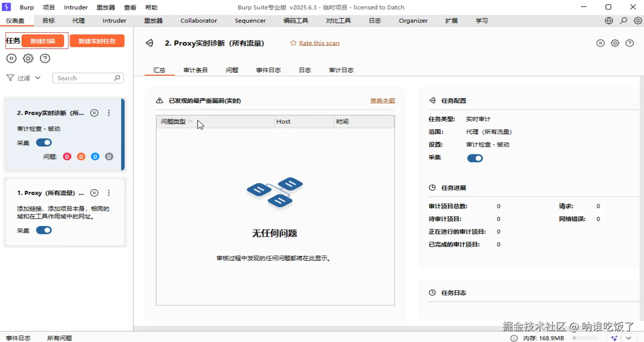644x342 pixels.
Task: Switch to the Sequencer tab
Action: [x=250, y=20]
